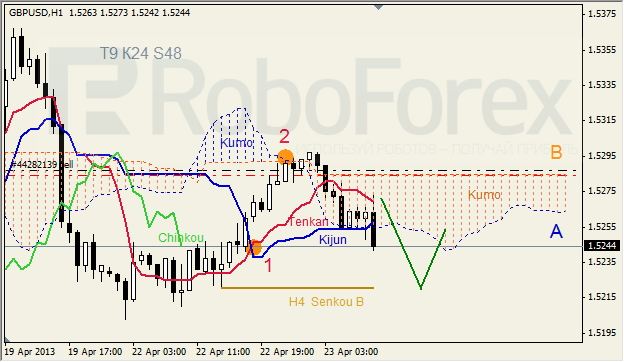The image size is (624, 362).
Task: Click the red number 2 annotation
Action: [x=284, y=137]
